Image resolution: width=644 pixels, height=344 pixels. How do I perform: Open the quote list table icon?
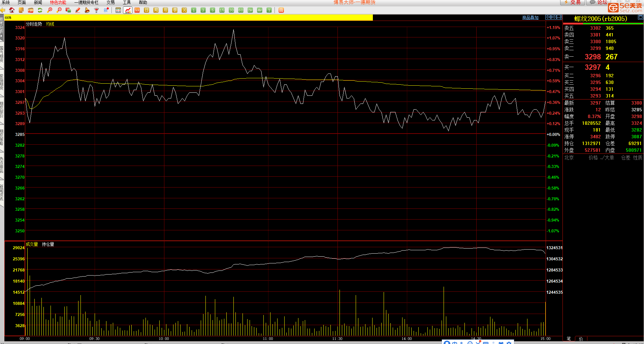118,10
